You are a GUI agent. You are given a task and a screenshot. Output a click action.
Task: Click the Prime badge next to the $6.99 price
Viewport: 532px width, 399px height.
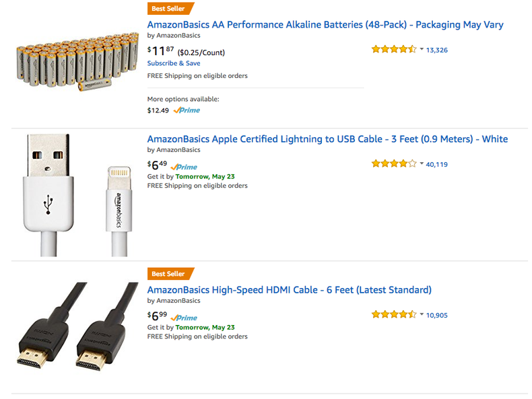(x=184, y=318)
